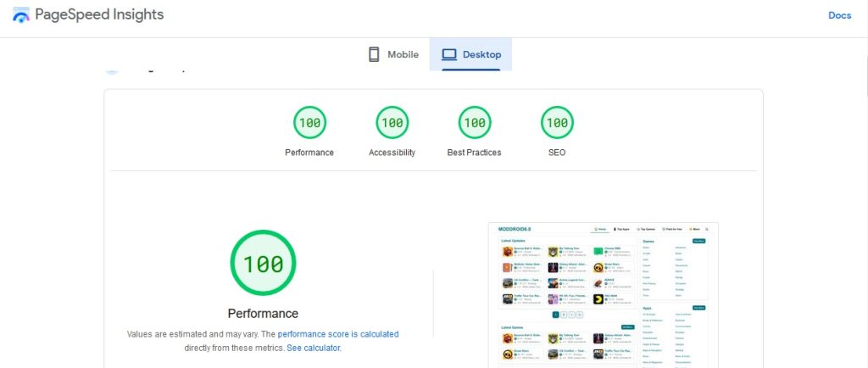This screenshot has width=868, height=368.
Task: Click the Mobile phone icon
Action: tap(374, 54)
